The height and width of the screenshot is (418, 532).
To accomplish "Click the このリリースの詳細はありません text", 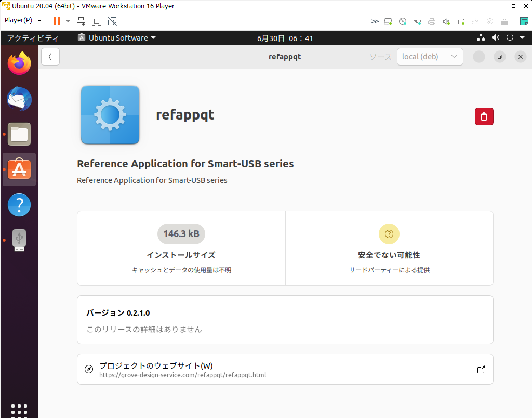I will click(x=144, y=330).
